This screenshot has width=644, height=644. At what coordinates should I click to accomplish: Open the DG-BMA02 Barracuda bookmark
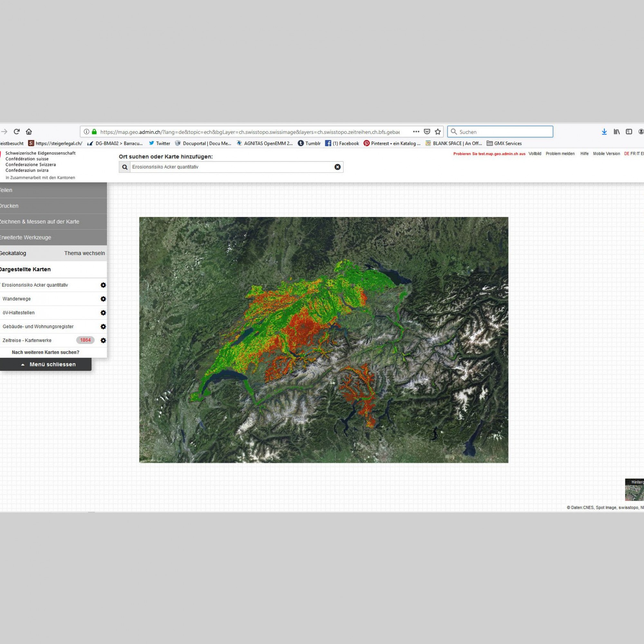(x=115, y=143)
